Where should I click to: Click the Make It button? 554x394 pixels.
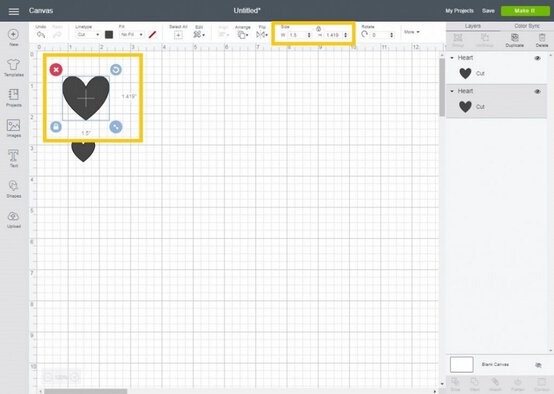click(525, 11)
